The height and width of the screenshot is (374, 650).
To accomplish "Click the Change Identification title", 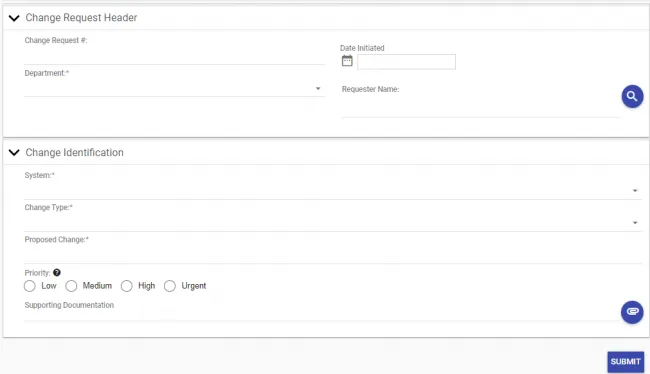I will pyautogui.click(x=75, y=153).
